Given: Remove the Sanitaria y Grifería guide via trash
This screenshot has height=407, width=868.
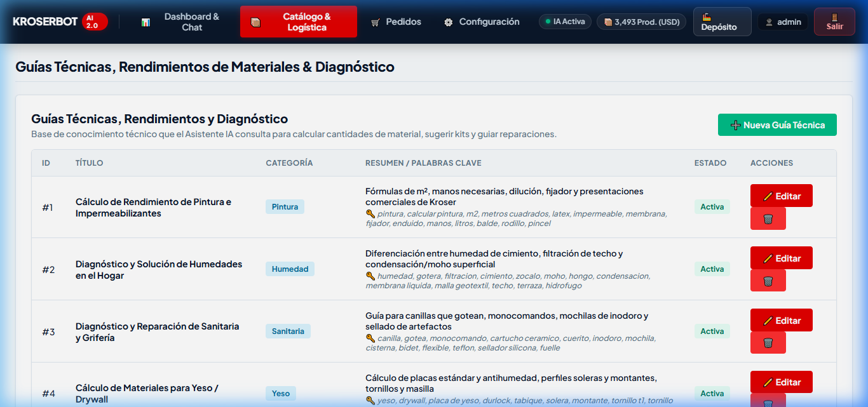Looking at the screenshot, I should pyautogui.click(x=768, y=343).
